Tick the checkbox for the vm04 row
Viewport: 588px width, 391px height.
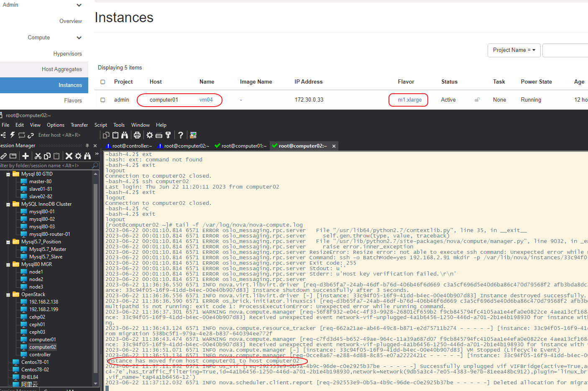tap(103, 100)
